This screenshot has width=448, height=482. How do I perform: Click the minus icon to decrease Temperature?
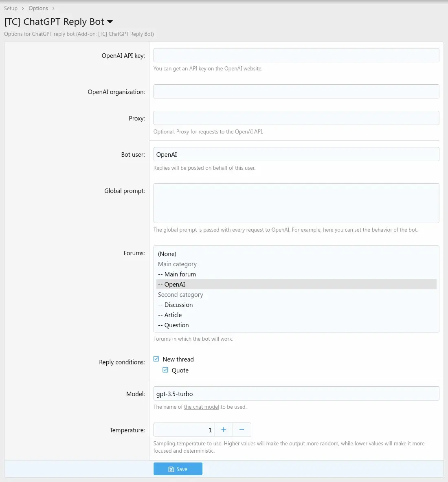coord(242,430)
